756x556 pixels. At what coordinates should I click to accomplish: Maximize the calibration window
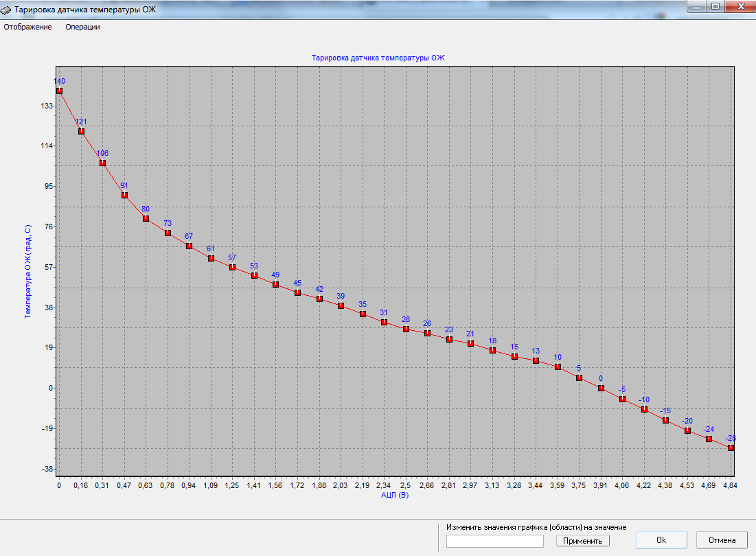[715, 6]
